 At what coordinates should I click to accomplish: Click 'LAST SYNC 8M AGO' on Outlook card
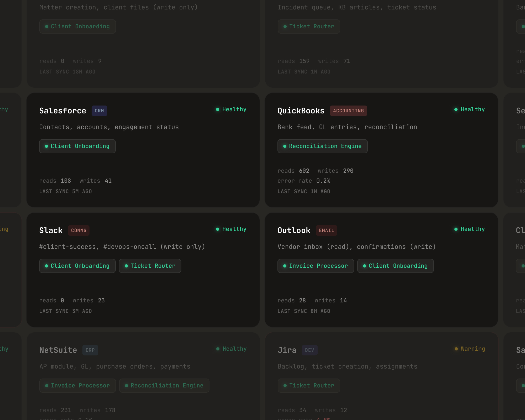pos(304,311)
